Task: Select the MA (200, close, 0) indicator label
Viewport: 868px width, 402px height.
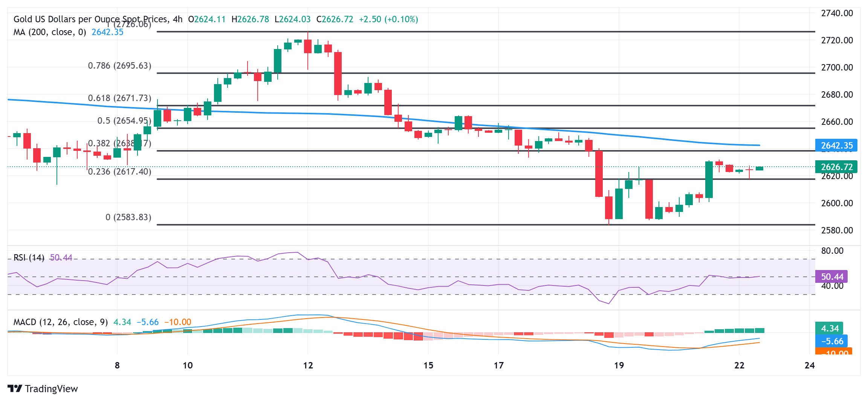Action: (x=50, y=32)
